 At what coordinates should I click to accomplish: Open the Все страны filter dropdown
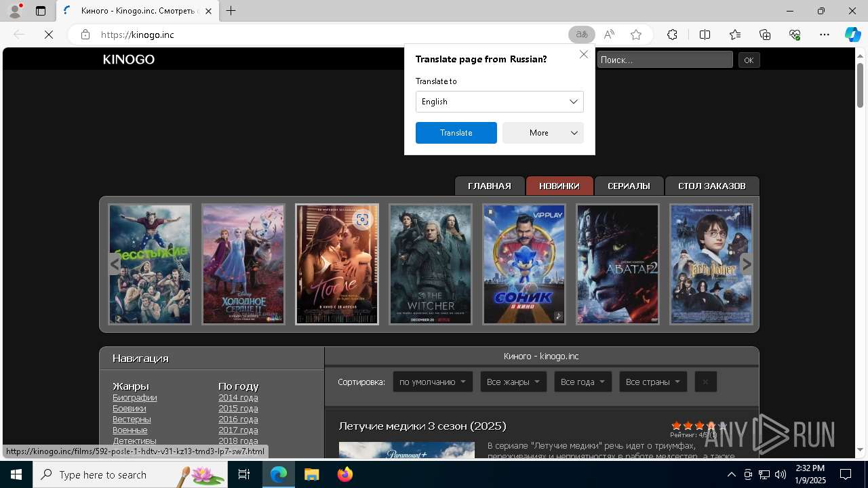tap(653, 382)
